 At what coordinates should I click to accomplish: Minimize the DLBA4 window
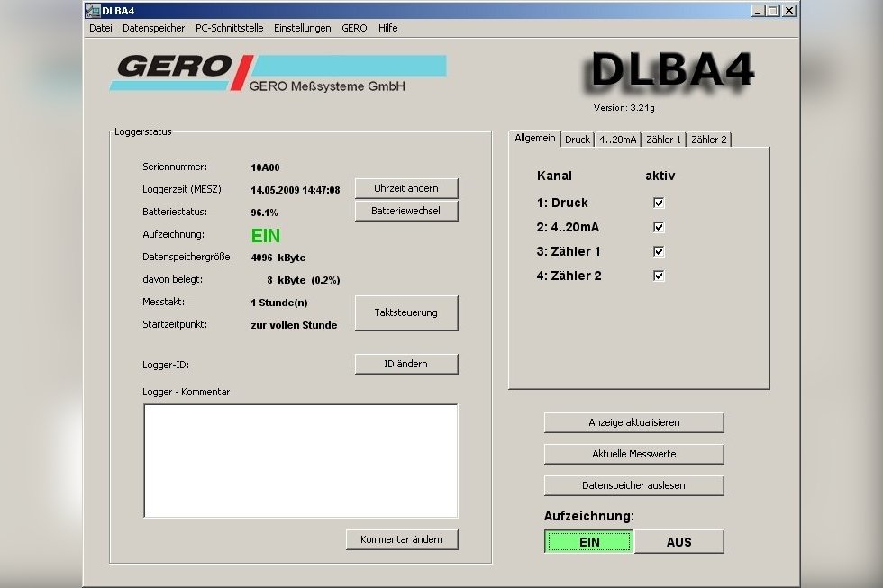click(758, 11)
